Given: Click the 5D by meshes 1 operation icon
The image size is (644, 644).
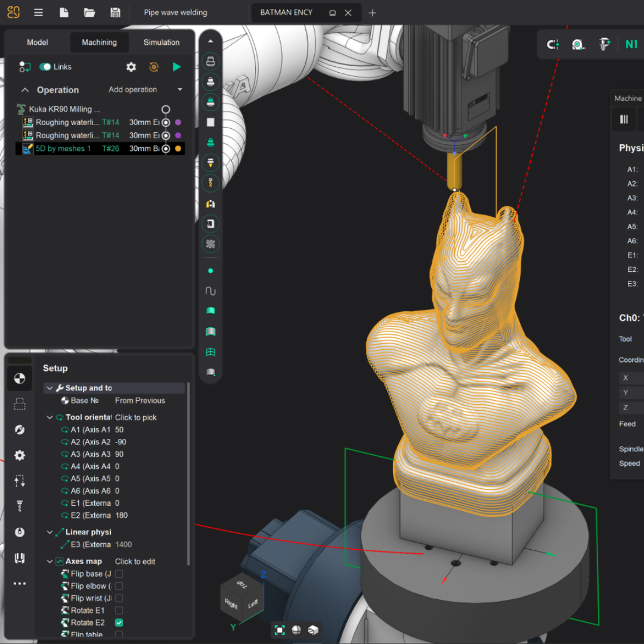Looking at the screenshot, I should (x=27, y=148).
